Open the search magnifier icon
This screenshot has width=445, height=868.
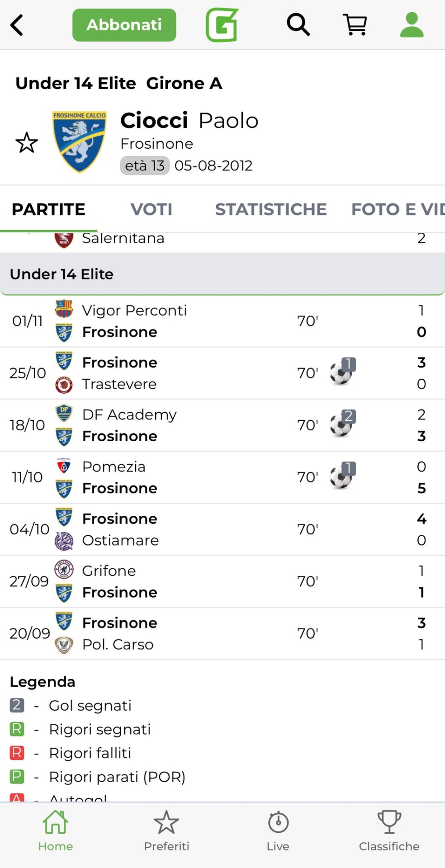(x=298, y=24)
